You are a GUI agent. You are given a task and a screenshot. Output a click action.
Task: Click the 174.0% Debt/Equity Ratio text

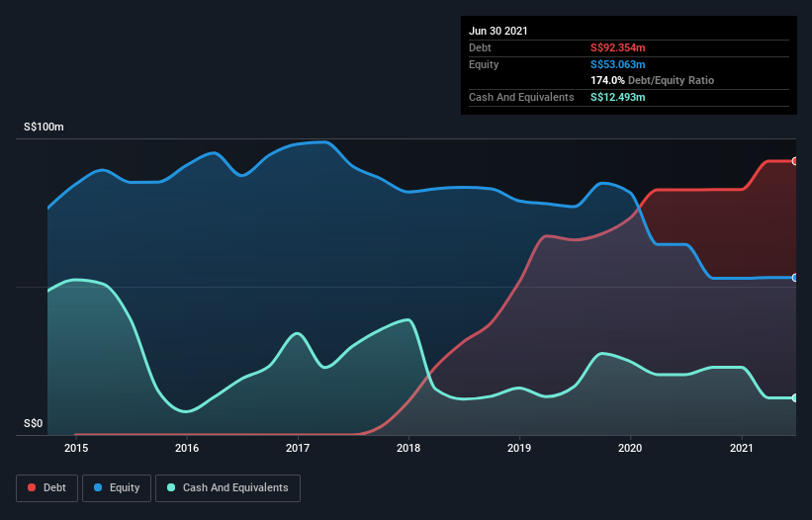tap(652, 81)
